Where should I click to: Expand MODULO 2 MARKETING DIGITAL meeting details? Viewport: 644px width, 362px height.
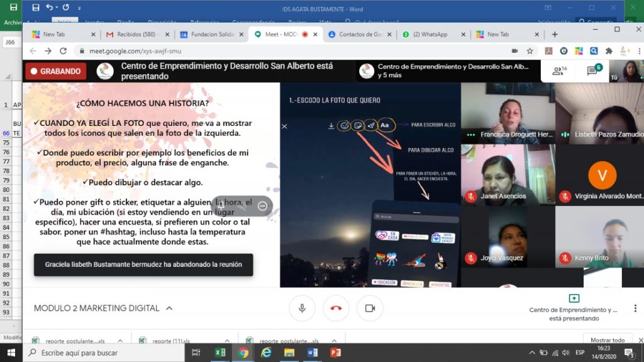pos(169,308)
